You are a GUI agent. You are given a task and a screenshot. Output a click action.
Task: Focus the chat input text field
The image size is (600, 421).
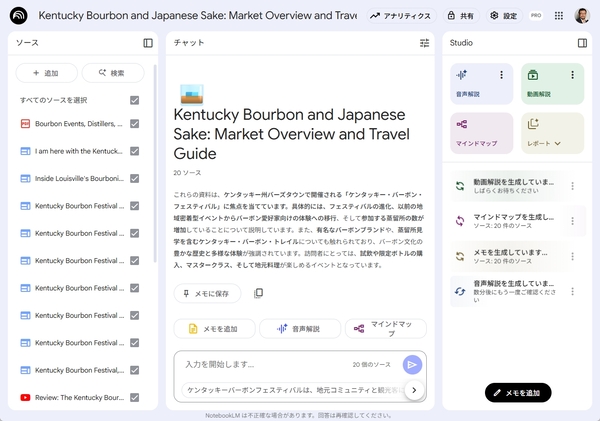(260, 365)
